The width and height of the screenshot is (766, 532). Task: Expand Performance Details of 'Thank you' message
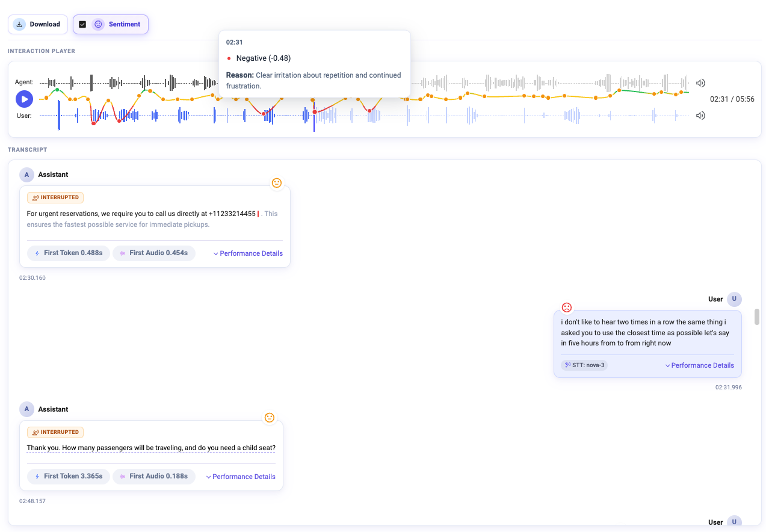click(241, 477)
